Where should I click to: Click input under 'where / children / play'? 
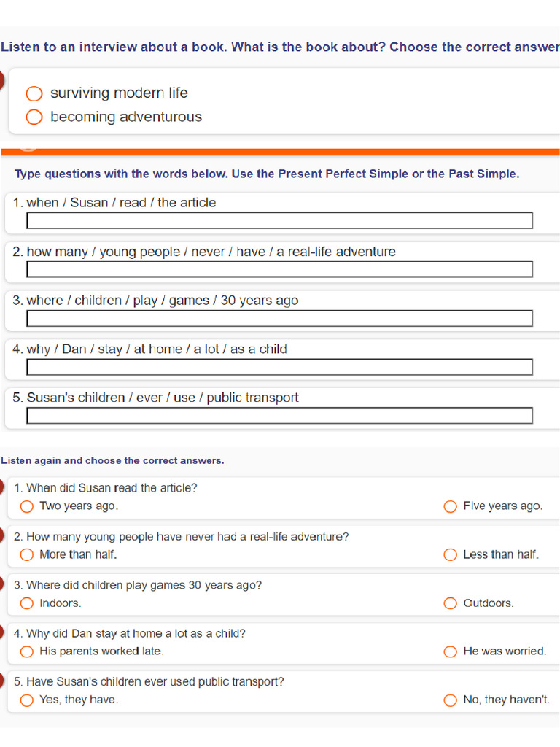(279, 318)
